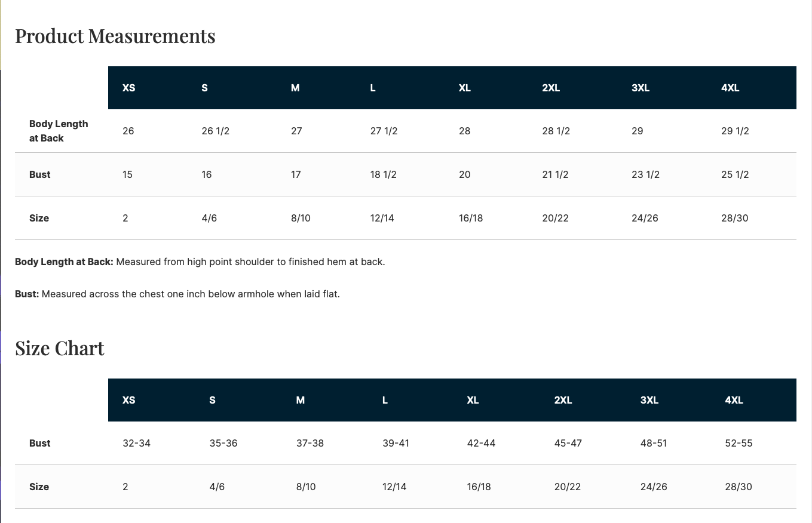Click the 45-47 bust range cell
This screenshot has width=812, height=523.
(568, 443)
